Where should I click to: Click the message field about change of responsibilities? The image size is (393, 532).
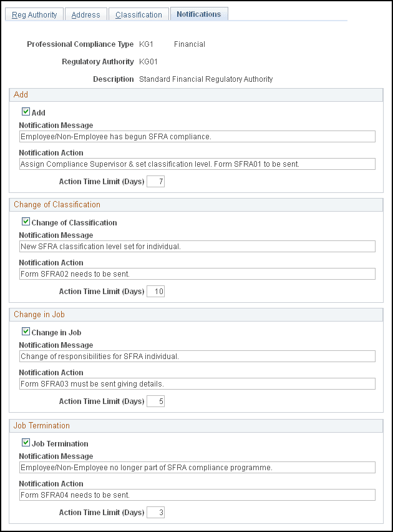pyautogui.click(x=196, y=356)
